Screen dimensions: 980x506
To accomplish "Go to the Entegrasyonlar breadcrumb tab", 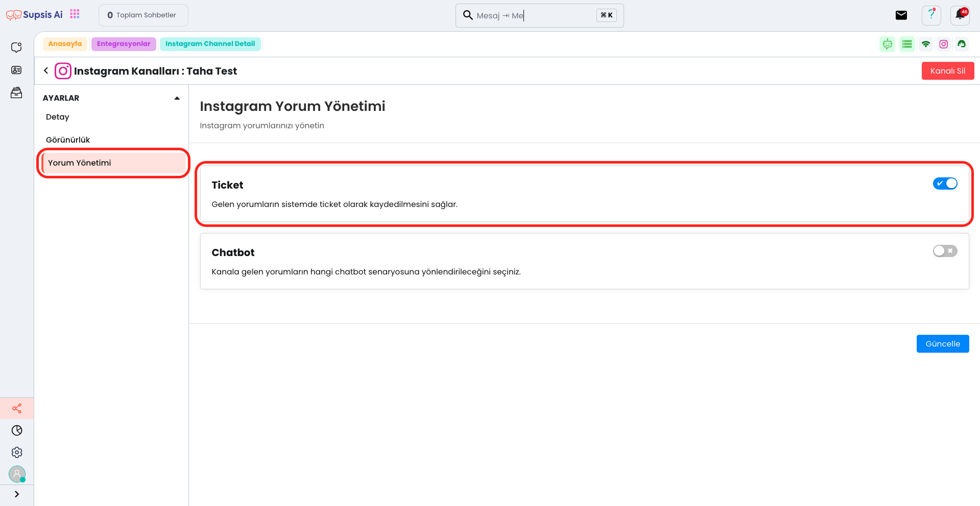I will point(124,44).
